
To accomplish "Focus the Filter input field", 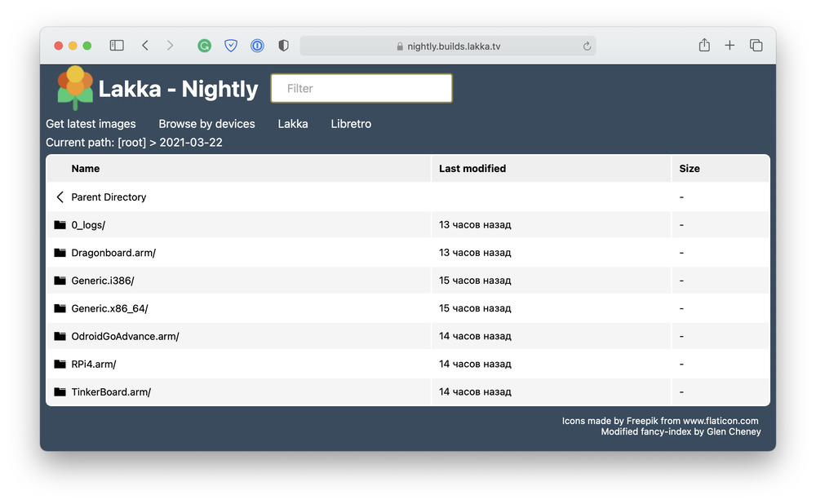I will pos(361,88).
